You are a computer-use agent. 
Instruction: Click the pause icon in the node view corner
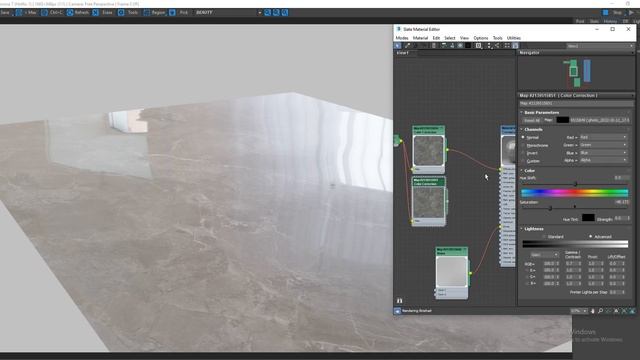tap(400, 301)
